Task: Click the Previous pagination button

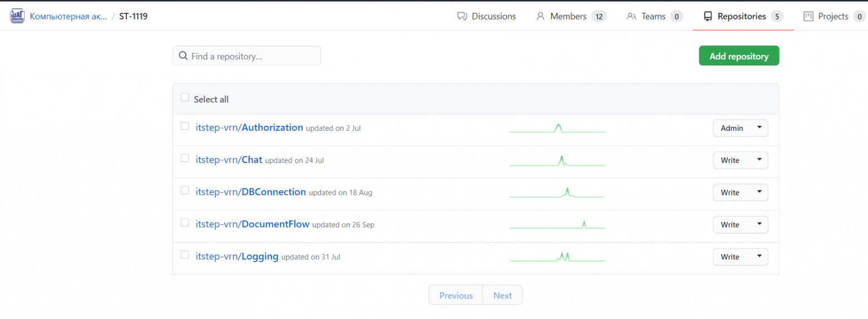Action: click(456, 295)
